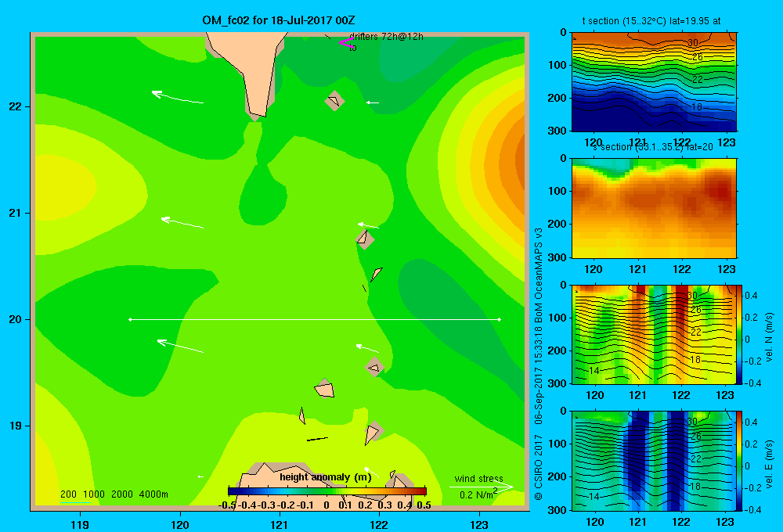Viewport: 783px width, 532px height.
Task: Click the vel. N color scale bar
Action: click(740, 334)
